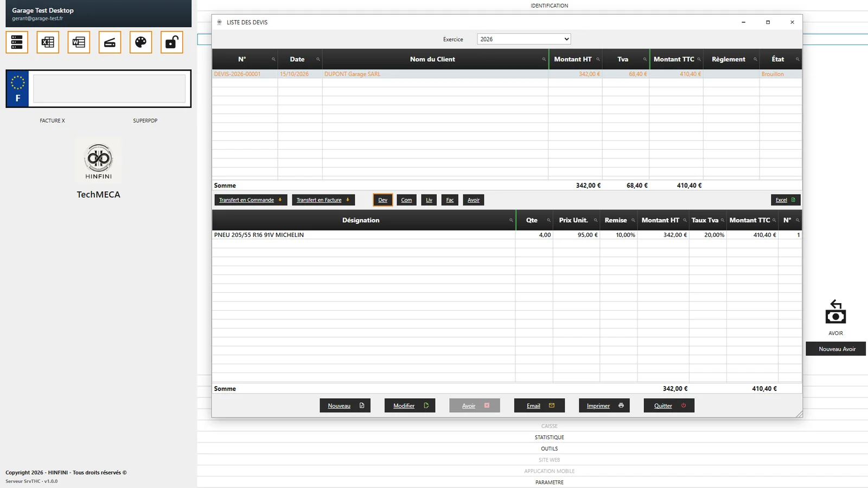Open the OUTILS menu section
The image size is (868, 488).
tap(549, 449)
